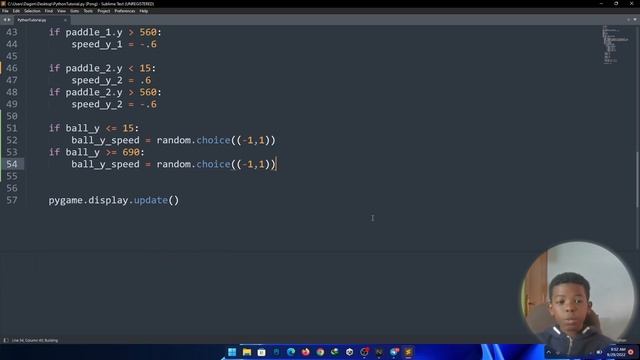Open the volume control in system tray

tap(599, 352)
